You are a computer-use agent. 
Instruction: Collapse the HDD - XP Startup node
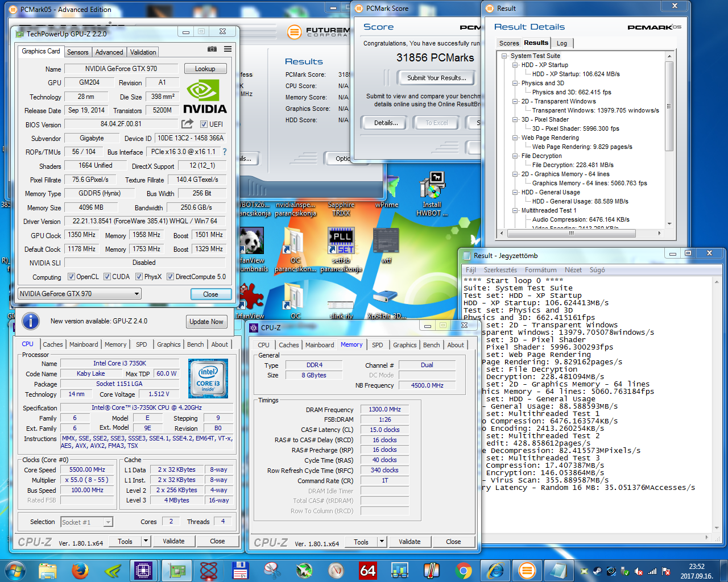[x=515, y=65]
